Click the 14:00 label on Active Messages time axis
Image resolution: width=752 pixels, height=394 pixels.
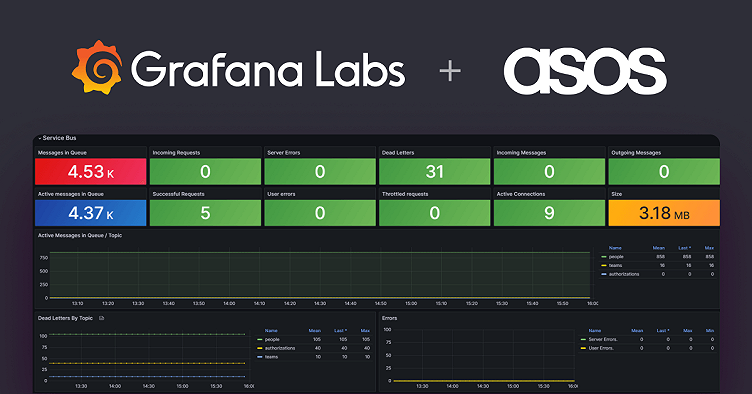click(229, 303)
